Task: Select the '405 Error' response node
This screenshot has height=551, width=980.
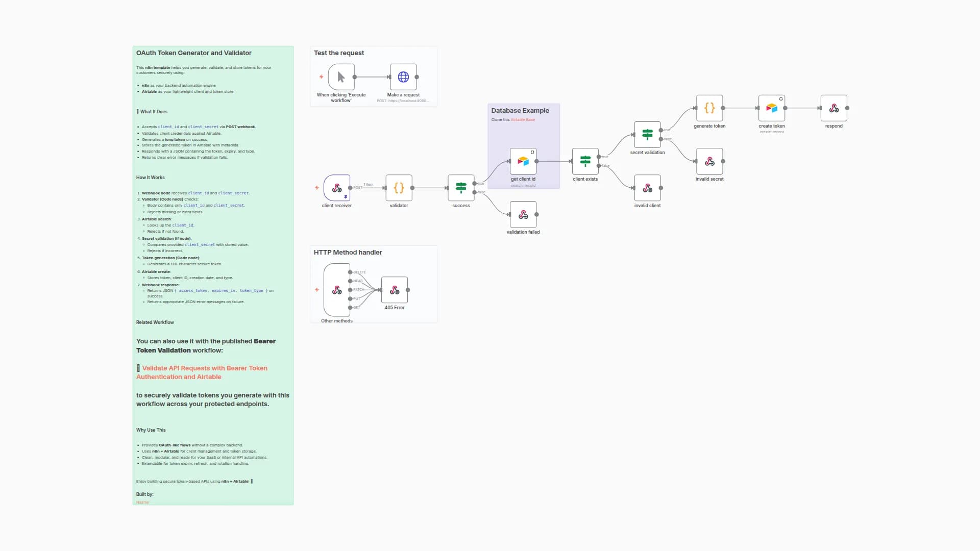Action: pos(395,290)
